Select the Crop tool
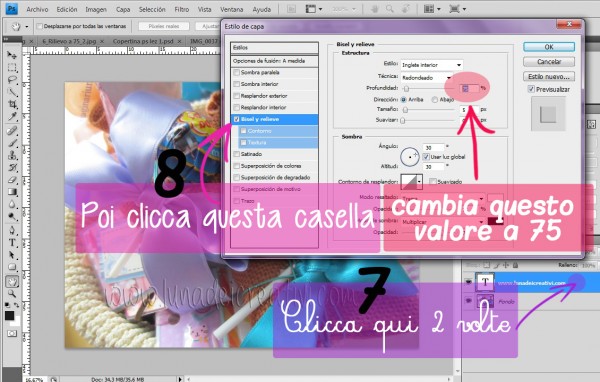 coord(12,104)
